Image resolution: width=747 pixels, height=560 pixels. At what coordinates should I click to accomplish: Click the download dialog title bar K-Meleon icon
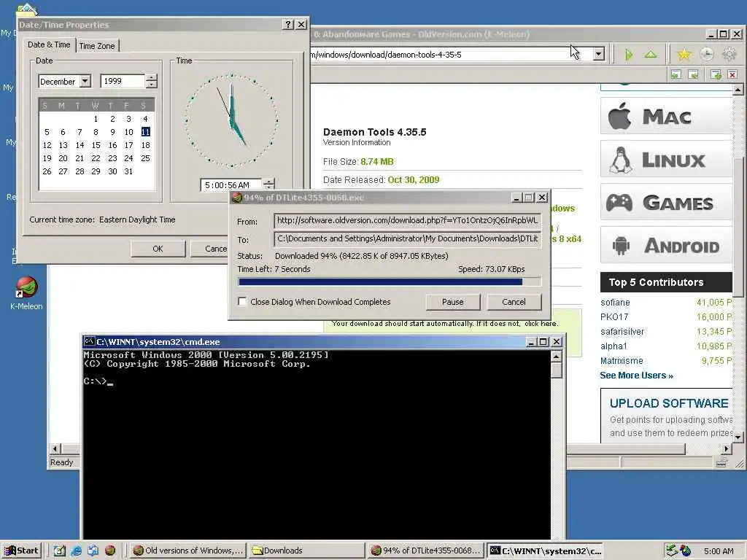coord(237,197)
